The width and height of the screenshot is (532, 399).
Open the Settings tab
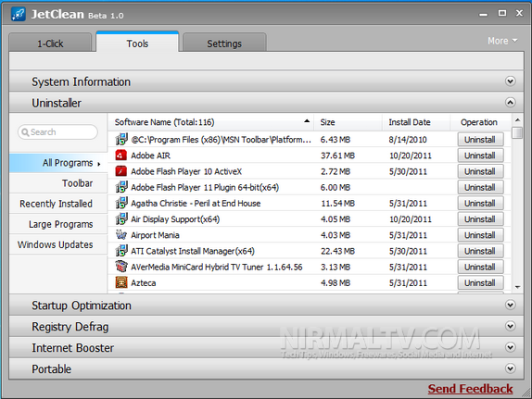(224, 44)
